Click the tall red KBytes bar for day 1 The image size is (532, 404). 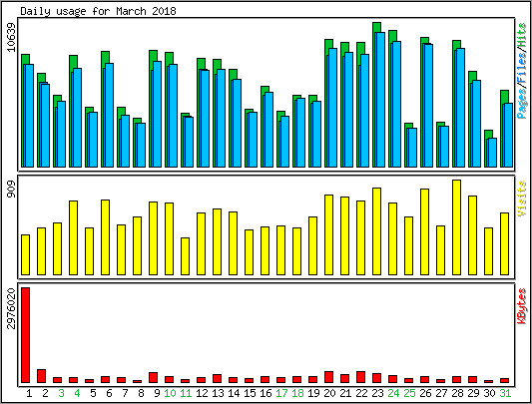pos(25,335)
